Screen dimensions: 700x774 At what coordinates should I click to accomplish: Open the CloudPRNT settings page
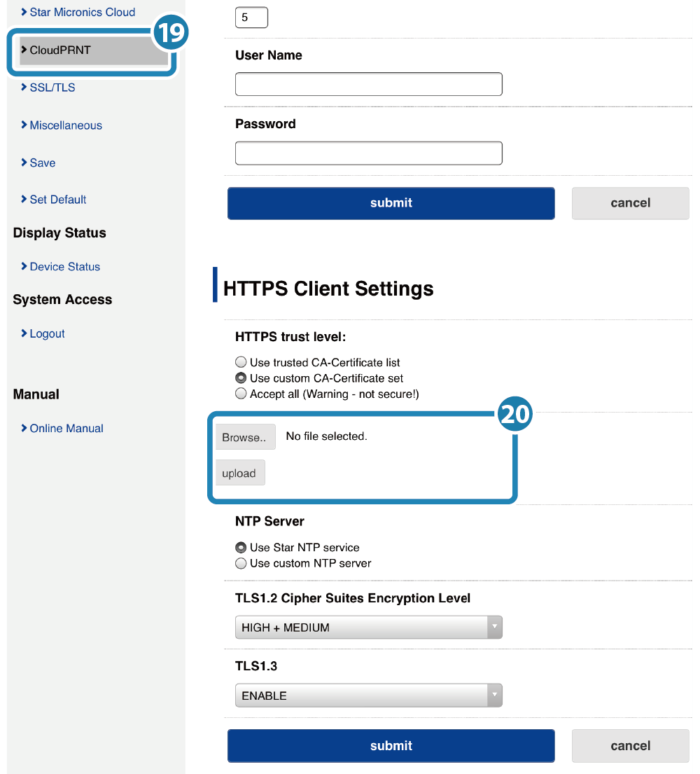60,50
